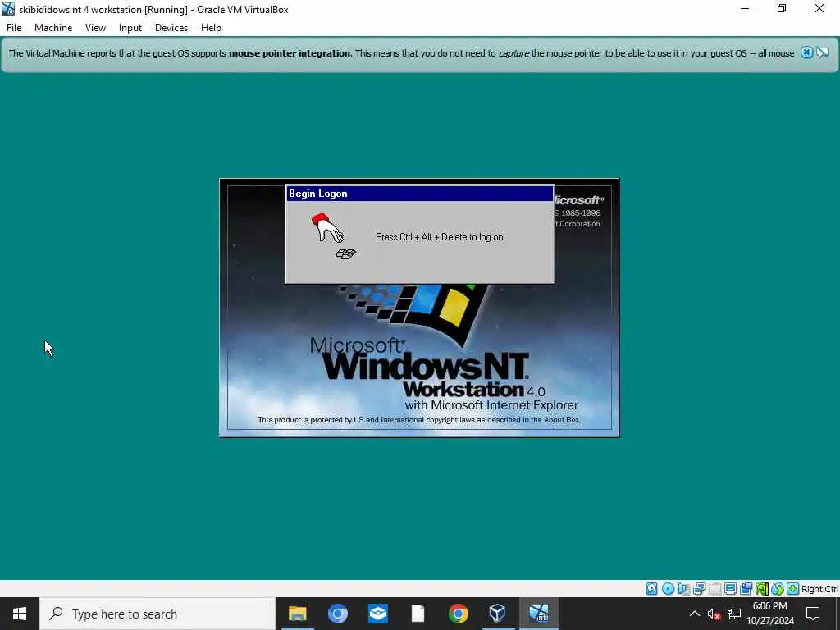The height and width of the screenshot is (630, 840).
Task: Open File Explorer from the taskbar
Action: click(x=297, y=614)
